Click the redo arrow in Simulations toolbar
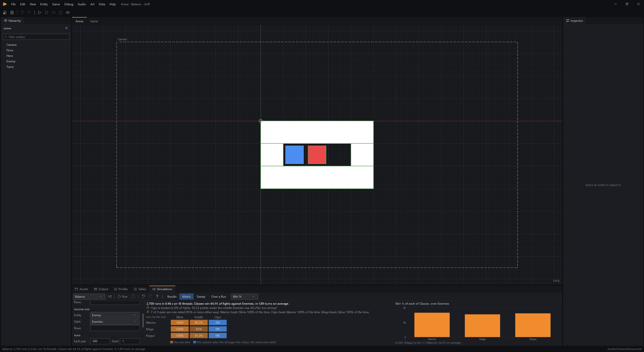Image resolution: width=644 pixels, height=352 pixels. click(150, 296)
